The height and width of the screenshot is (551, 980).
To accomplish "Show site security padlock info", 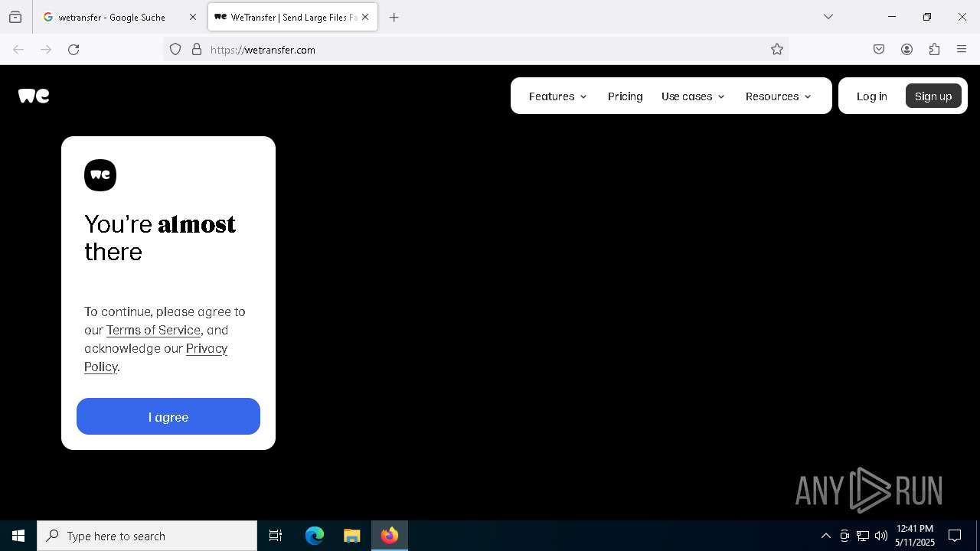I will pyautogui.click(x=197, y=50).
